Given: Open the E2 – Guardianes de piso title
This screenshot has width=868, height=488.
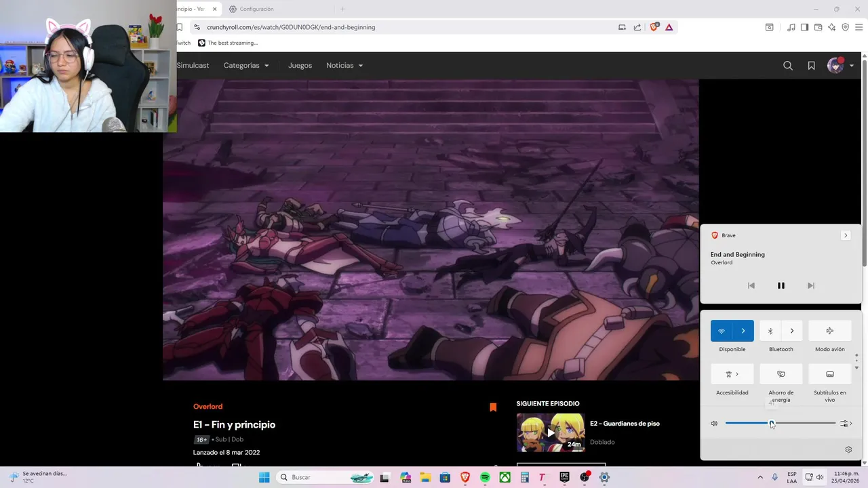Looking at the screenshot, I should pos(625,424).
